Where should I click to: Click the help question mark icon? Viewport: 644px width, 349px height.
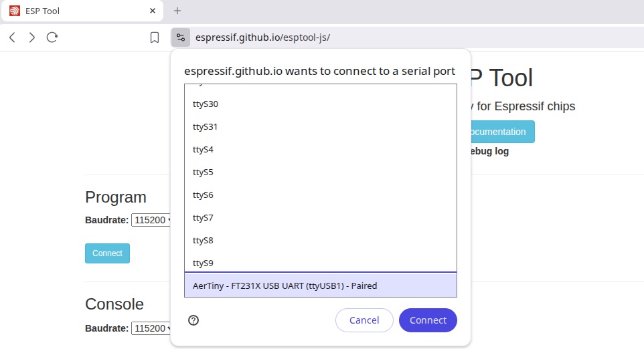click(x=193, y=320)
